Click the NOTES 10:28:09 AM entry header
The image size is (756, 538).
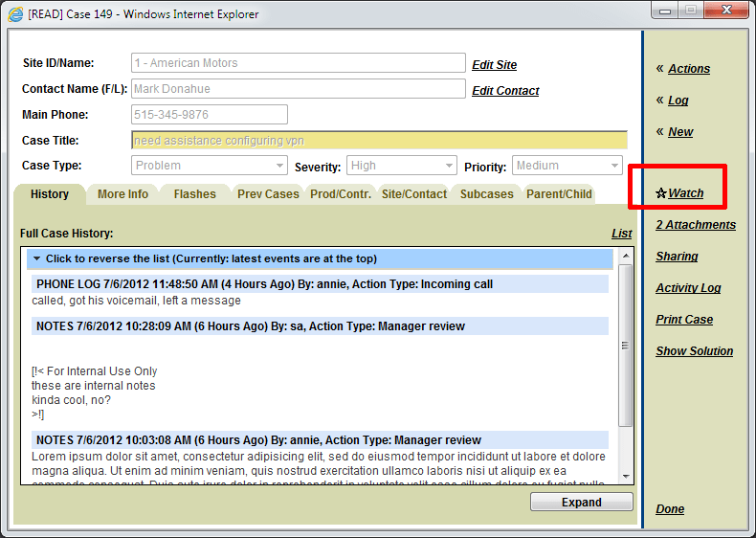click(320, 326)
